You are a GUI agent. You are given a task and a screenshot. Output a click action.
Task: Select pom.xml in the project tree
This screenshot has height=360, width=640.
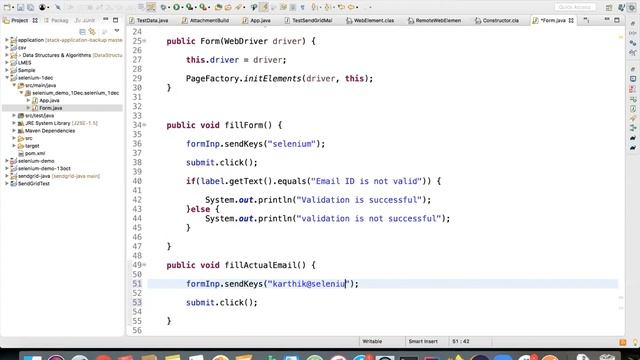tap(35, 153)
